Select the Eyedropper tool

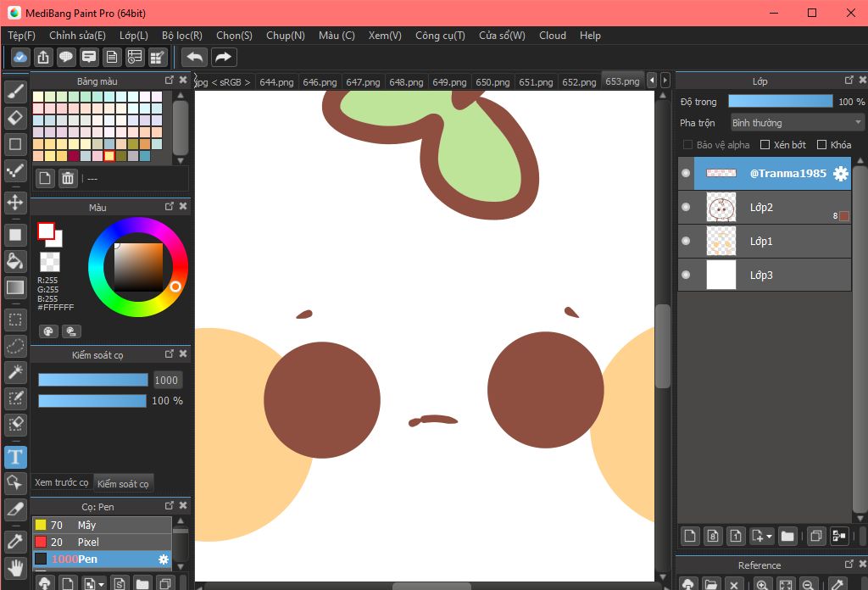(15, 542)
